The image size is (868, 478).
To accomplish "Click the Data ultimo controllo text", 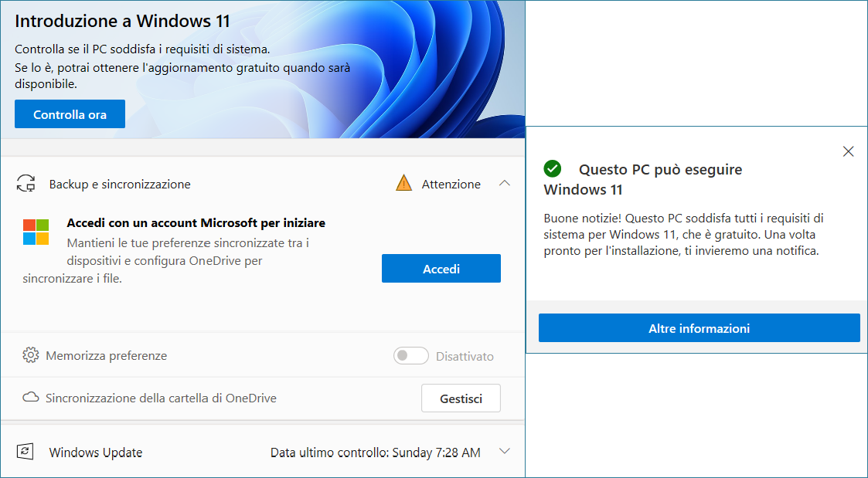I will point(376,453).
